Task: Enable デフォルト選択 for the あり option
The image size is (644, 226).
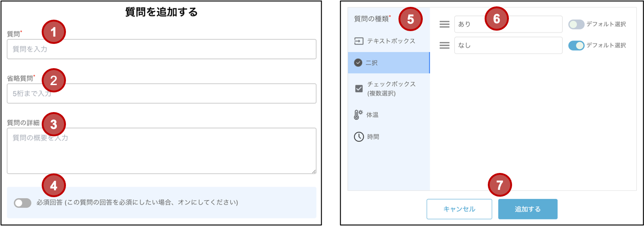Action: pyautogui.click(x=576, y=24)
